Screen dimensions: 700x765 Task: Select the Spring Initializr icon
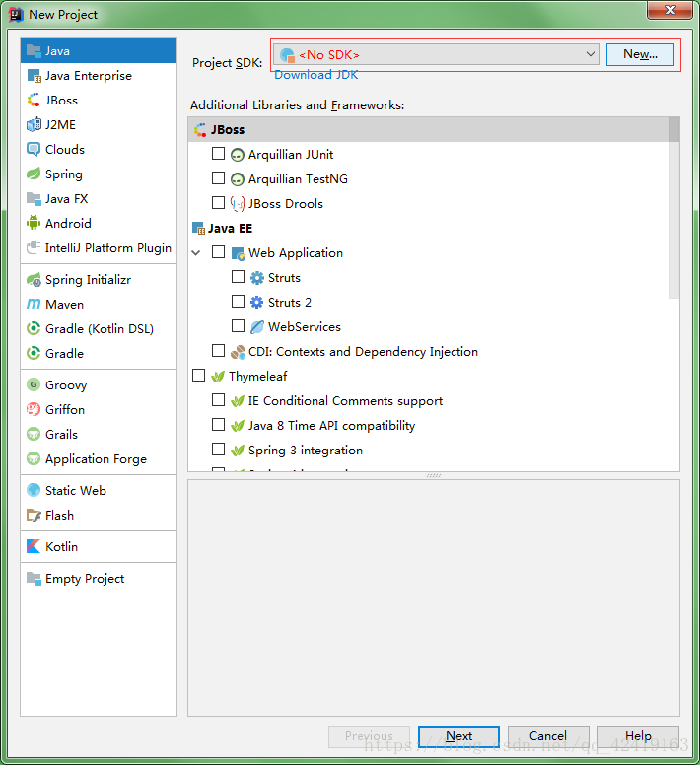pos(34,280)
